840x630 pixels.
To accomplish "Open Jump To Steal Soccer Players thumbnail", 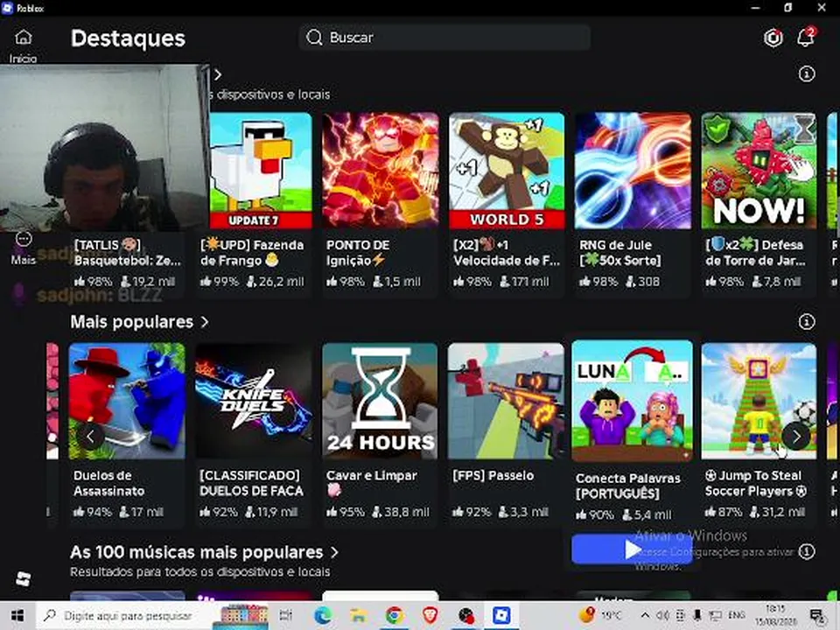I will tap(759, 402).
